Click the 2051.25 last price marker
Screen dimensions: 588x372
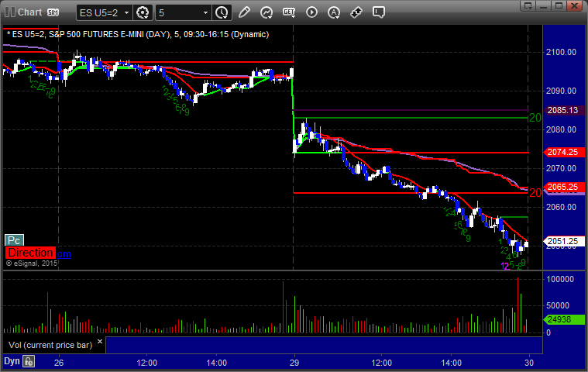pos(564,241)
